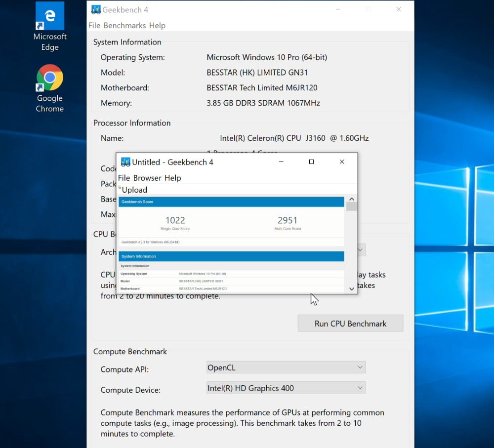Click Run CPU Benchmark button
This screenshot has height=448, width=494.
[x=350, y=324]
